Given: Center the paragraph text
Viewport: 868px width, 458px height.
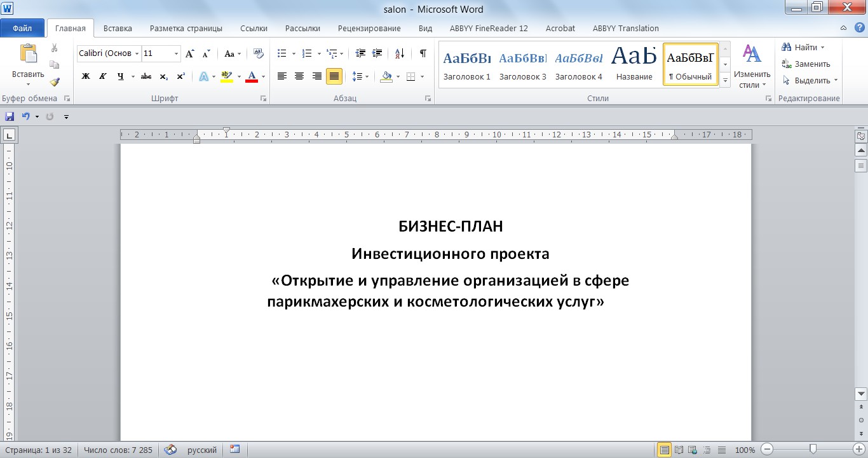Looking at the screenshot, I should click(x=299, y=76).
